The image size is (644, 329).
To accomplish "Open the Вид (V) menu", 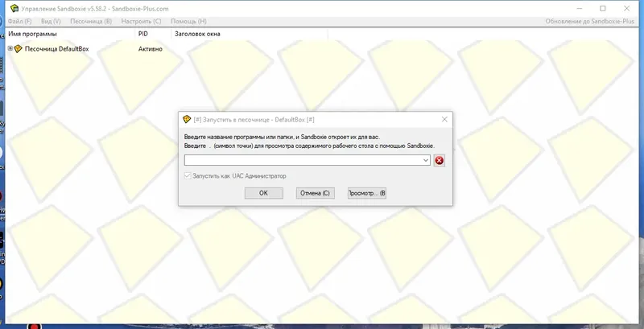I will click(x=51, y=22).
